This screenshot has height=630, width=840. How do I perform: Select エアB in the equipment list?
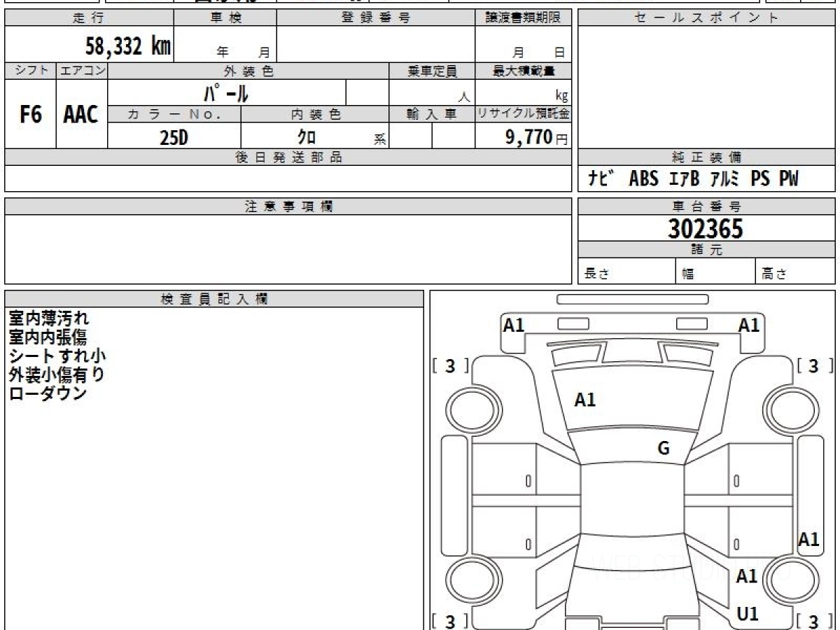(x=684, y=179)
